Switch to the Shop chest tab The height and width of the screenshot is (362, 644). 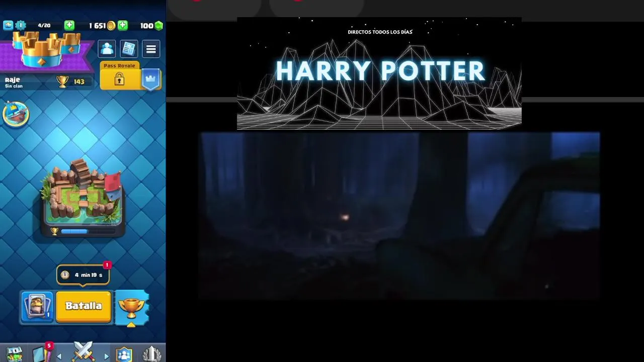(14, 354)
